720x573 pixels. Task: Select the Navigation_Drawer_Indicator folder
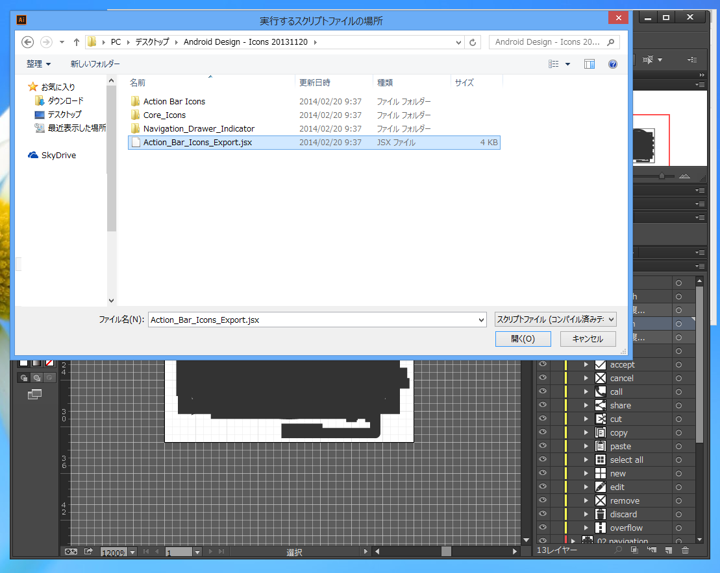tap(198, 129)
